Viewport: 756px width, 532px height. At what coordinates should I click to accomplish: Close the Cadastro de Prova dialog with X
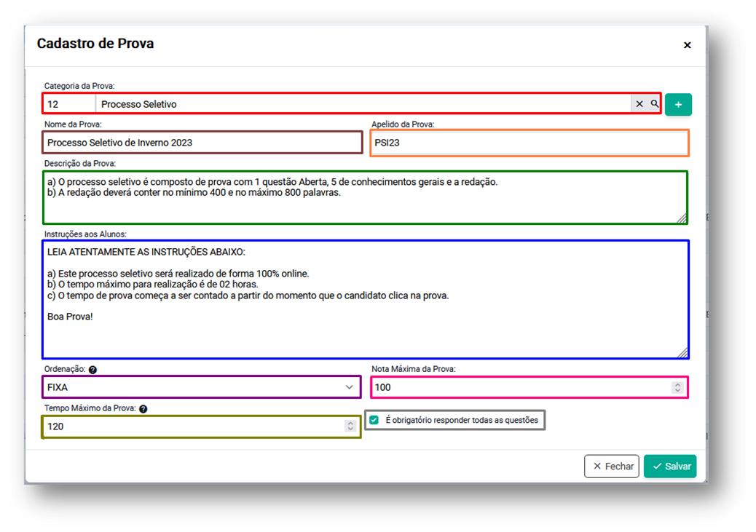687,45
